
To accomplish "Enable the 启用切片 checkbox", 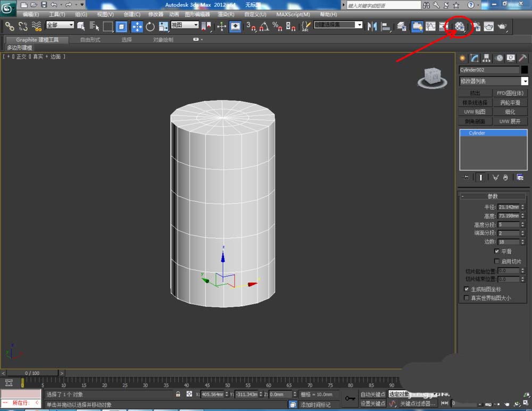I will 497,262.
